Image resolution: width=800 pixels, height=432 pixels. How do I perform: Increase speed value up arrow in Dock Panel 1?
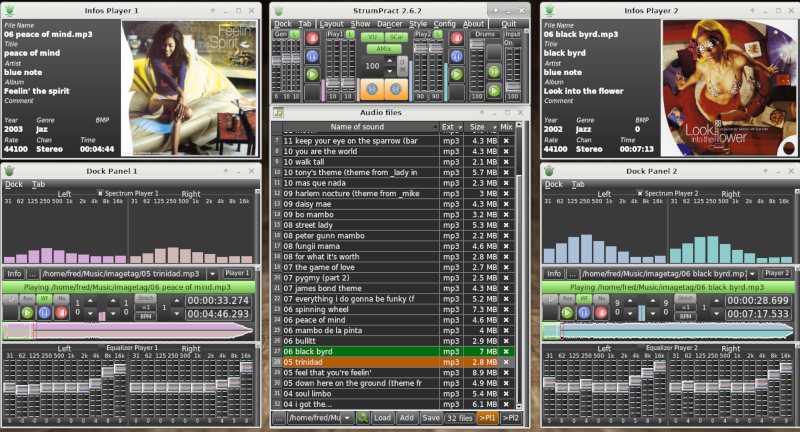177,301
